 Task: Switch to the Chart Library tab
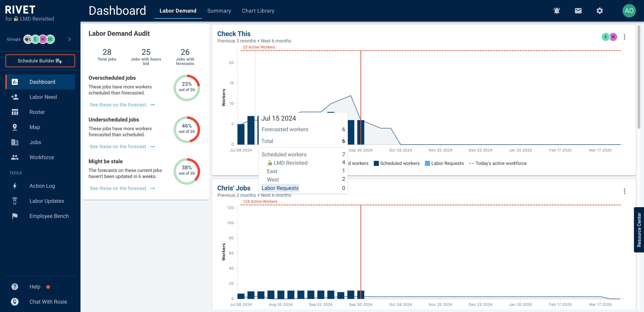click(x=258, y=11)
